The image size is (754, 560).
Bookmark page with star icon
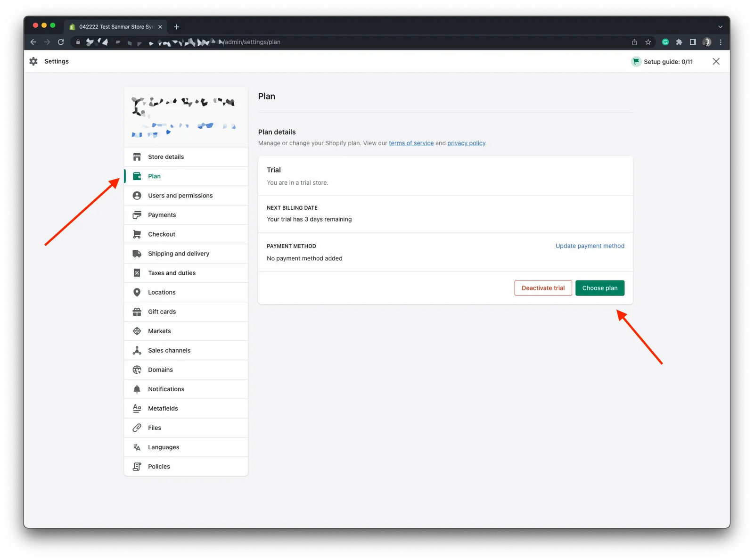pos(648,42)
